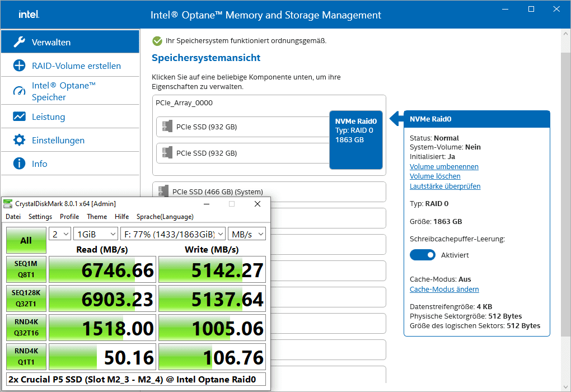Viewport: 571px width, 392px height.
Task: Minimize the Intel Optane Memory window
Action: (505, 9)
